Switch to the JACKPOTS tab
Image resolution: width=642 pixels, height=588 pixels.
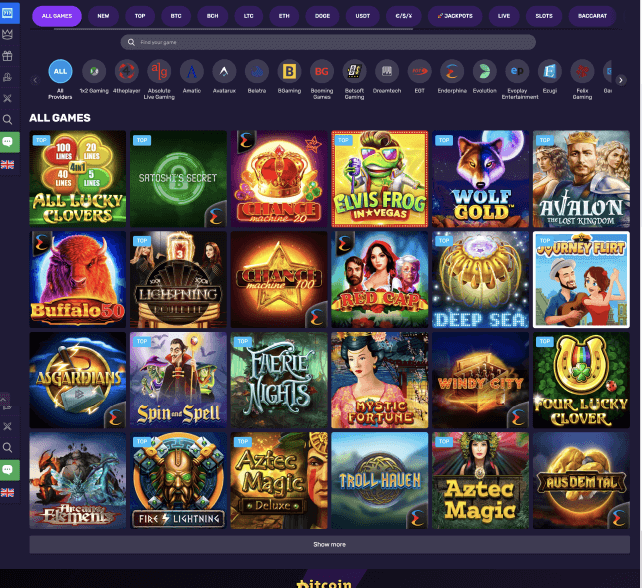point(455,16)
